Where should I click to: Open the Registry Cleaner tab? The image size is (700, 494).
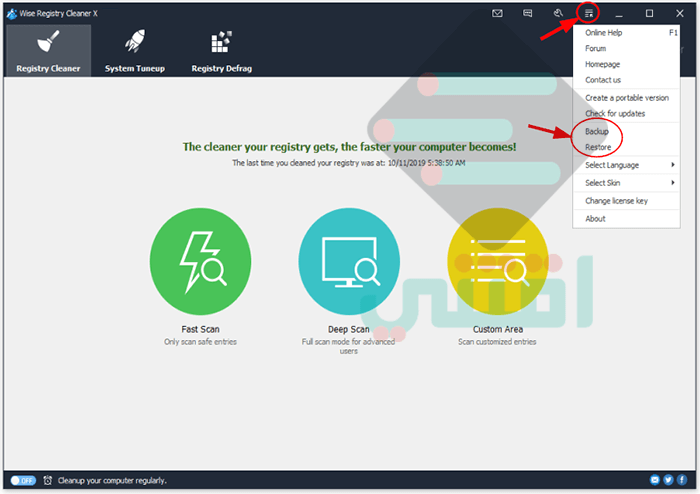(x=48, y=50)
